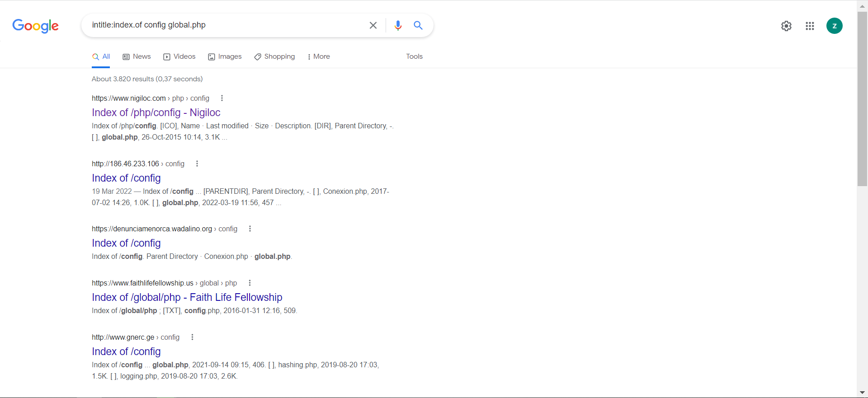
Task: Switch to the Videos tab
Action: pos(179,56)
